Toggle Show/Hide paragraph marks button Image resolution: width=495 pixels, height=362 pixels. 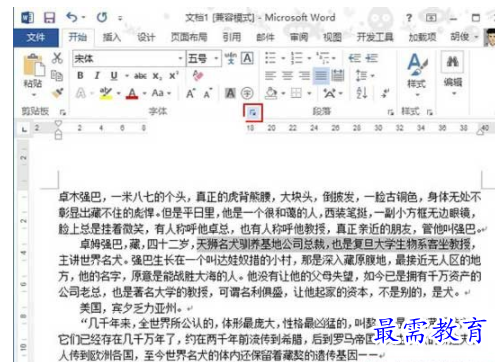[385, 93]
